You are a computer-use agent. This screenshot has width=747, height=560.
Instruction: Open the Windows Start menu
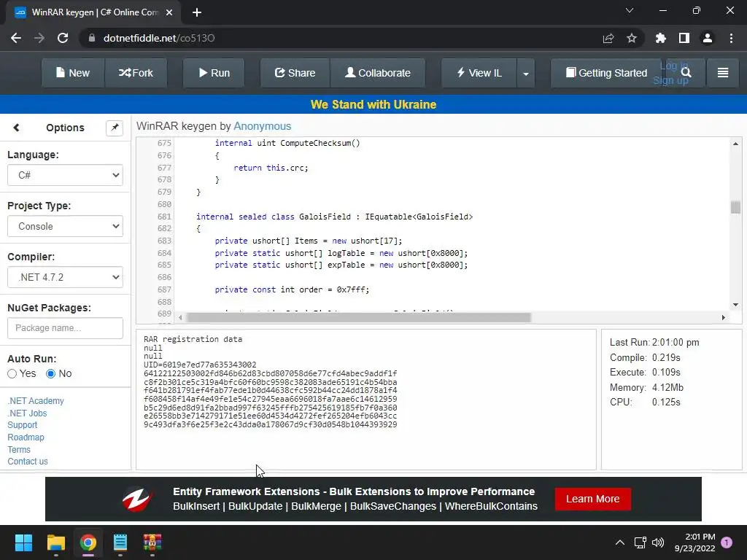point(23,542)
